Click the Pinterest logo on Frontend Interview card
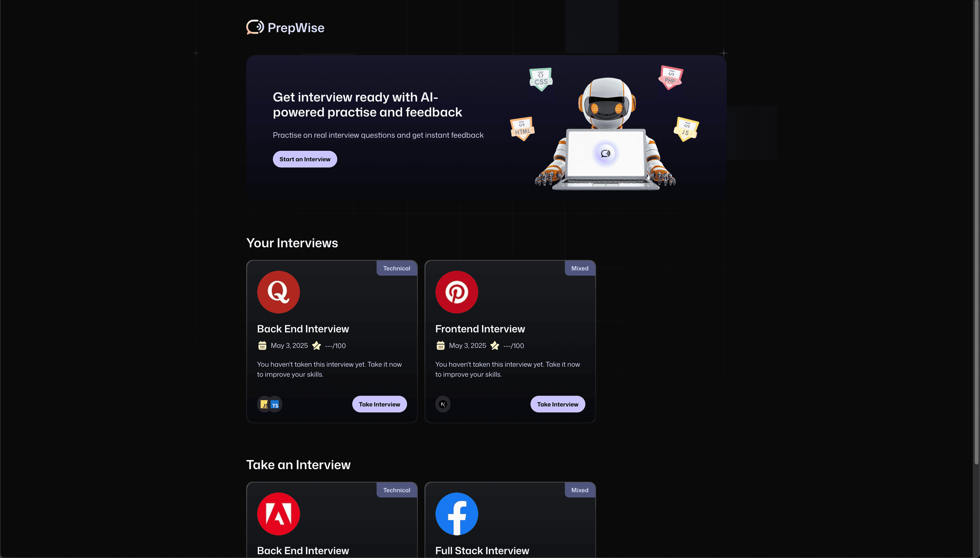 (457, 292)
